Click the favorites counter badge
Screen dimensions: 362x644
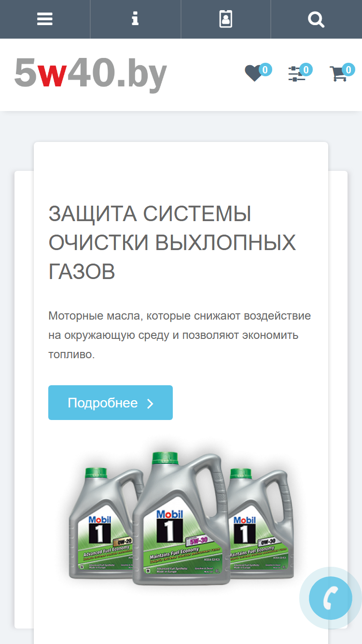click(265, 70)
